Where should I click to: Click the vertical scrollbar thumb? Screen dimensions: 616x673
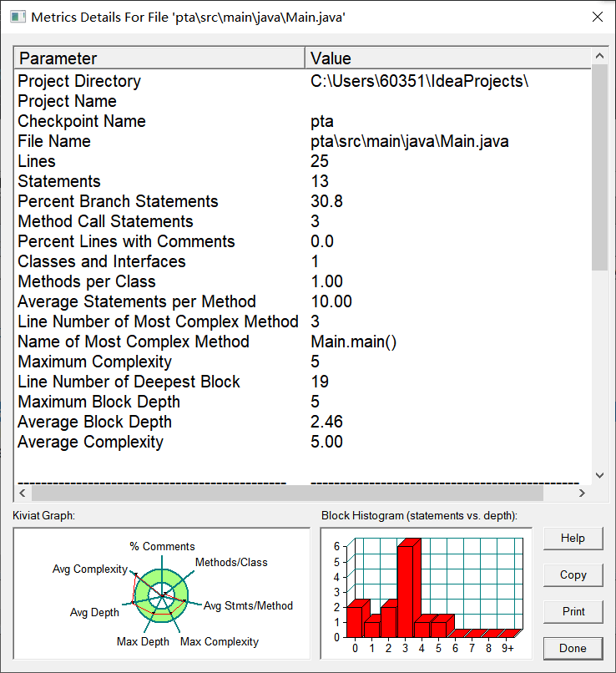[x=599, y=167]
